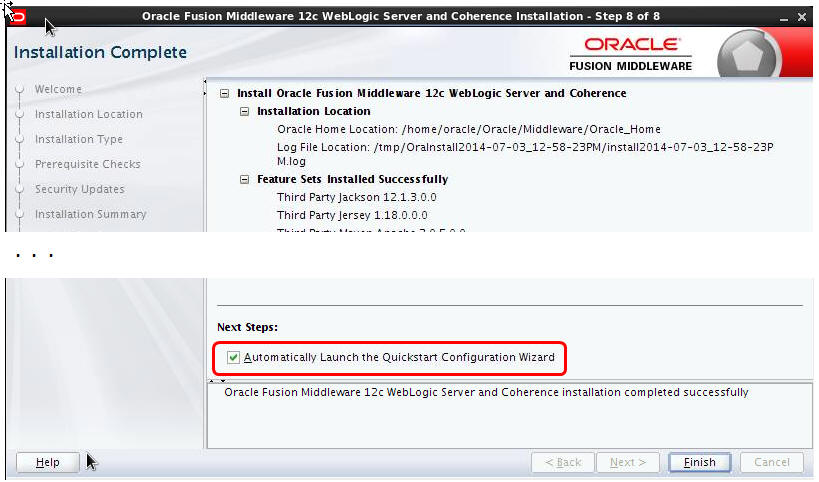Select the Welcome step in the sidebar
Image resolution: width=819 pixels, height=482 pixels.
tap(58, 89)
